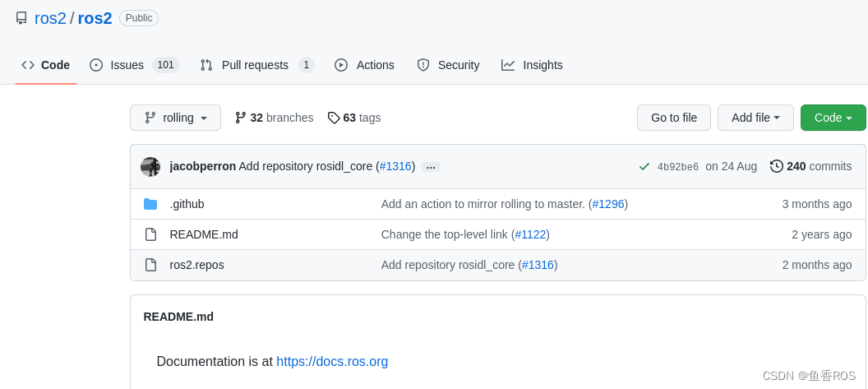
Task: Click the Issues count badge 101
Action: click(165, 66)
